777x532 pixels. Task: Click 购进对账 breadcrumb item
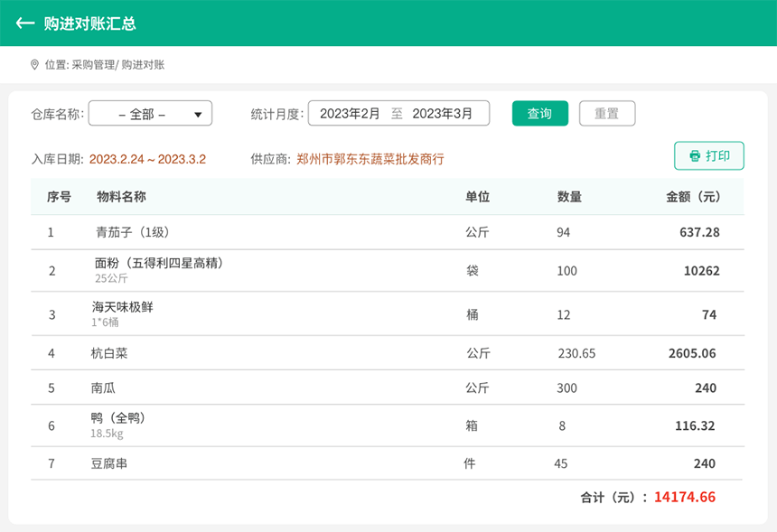click(143, 65)
